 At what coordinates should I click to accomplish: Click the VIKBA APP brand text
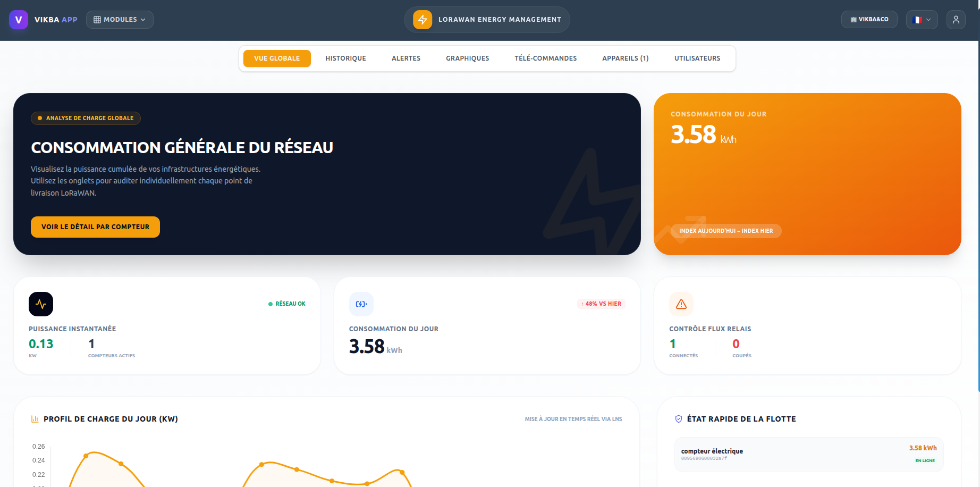tap(56, 20)
